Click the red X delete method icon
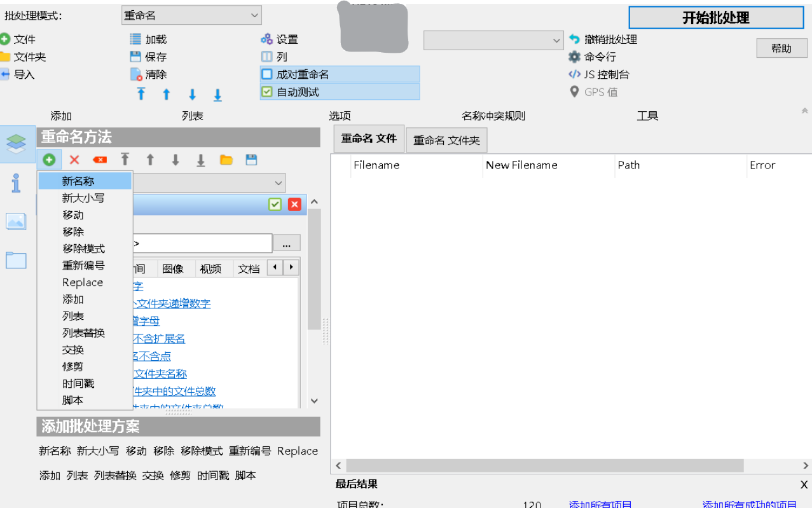The width and height of the screenshot is (812, 508). 74,160
